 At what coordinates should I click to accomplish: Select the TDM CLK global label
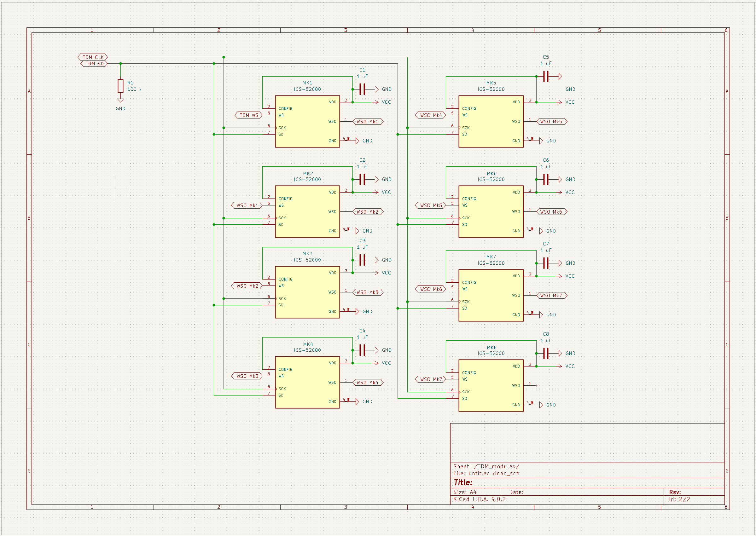93,57
